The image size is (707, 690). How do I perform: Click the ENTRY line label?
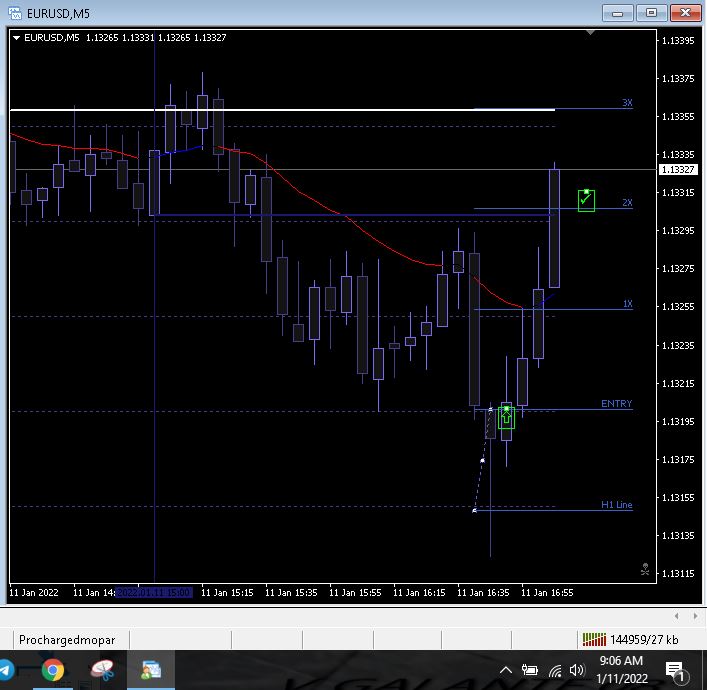click(x=616, y=404)
